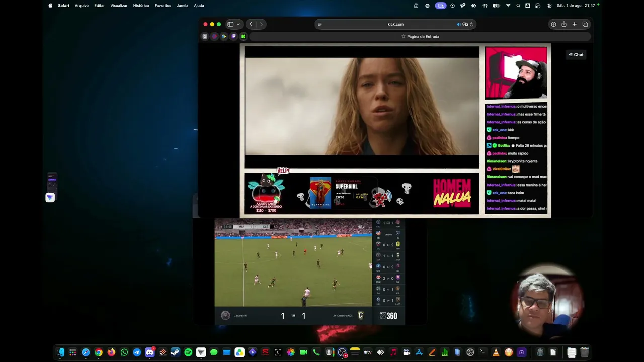
Task: Open App Store from the Dock
Action: click(x=419, y=352)
